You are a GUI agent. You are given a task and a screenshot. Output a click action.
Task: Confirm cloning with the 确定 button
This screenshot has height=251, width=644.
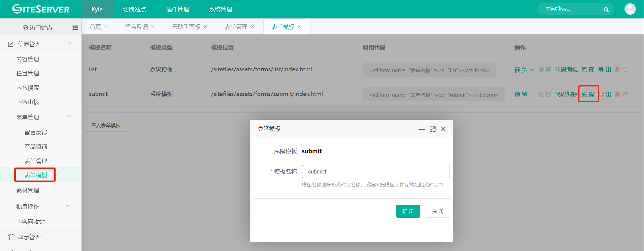408,211
